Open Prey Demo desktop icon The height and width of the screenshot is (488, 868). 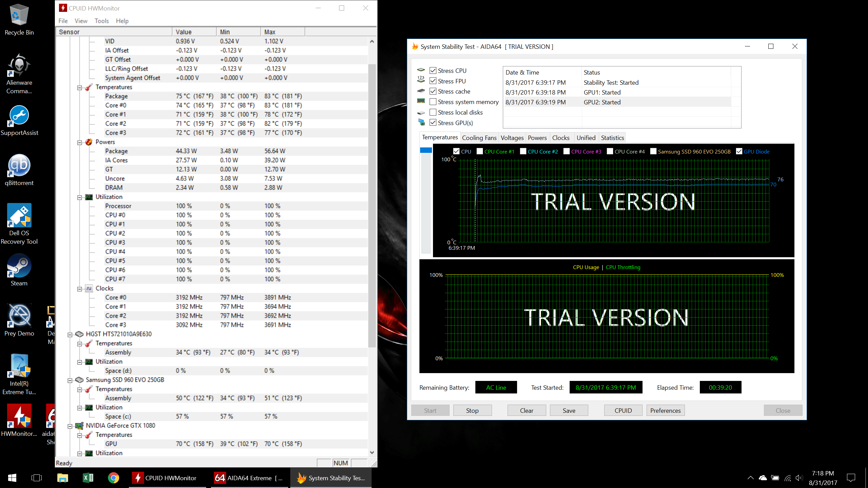19,321
